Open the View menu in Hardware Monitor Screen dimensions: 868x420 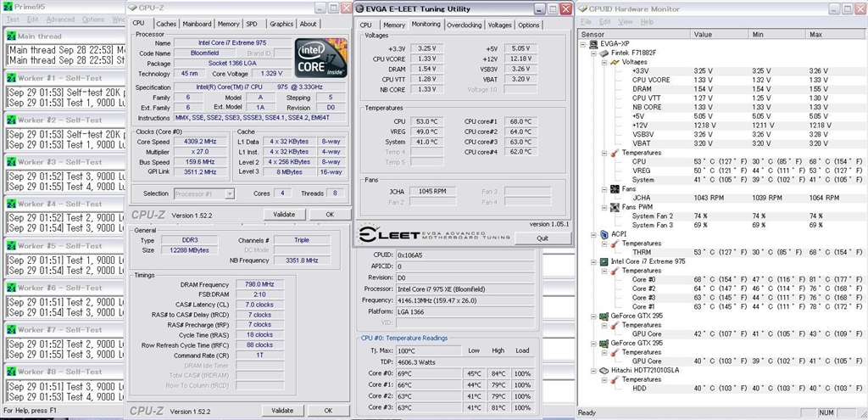[x=628, y=21]
